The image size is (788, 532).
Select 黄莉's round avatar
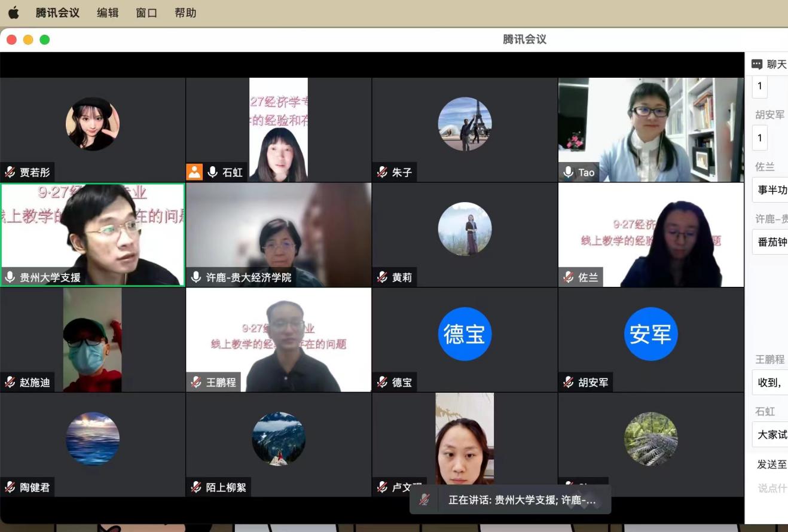[465, 229]
